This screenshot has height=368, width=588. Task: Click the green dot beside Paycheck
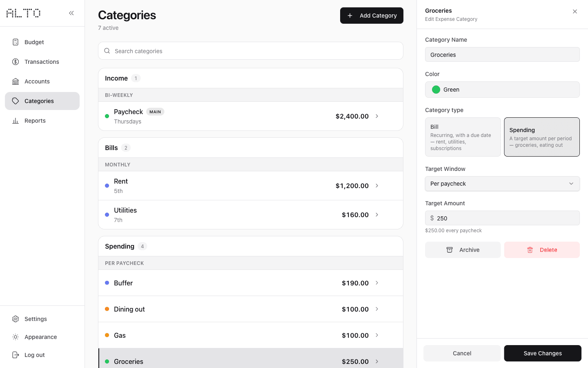(x=107, y=116)
